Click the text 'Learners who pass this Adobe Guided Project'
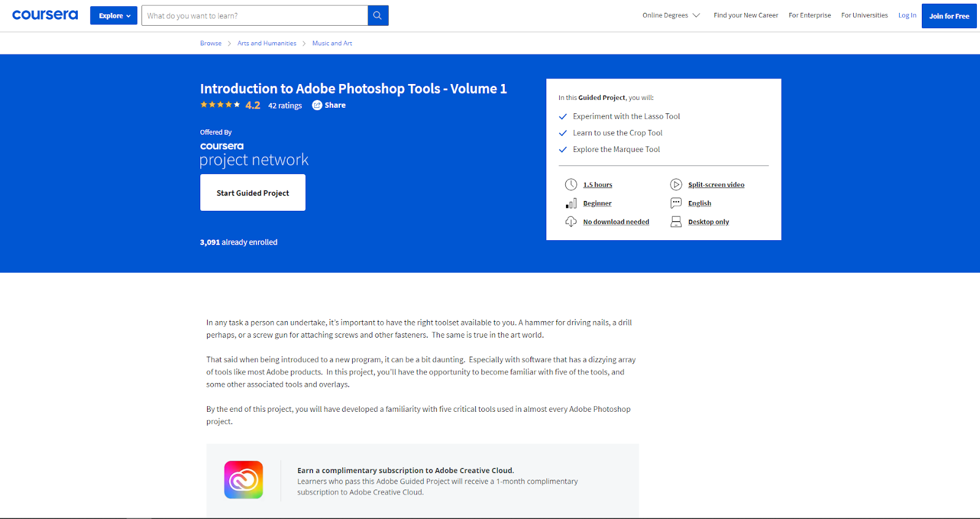This screenshot has width=980, height=519. pos(437,487)
